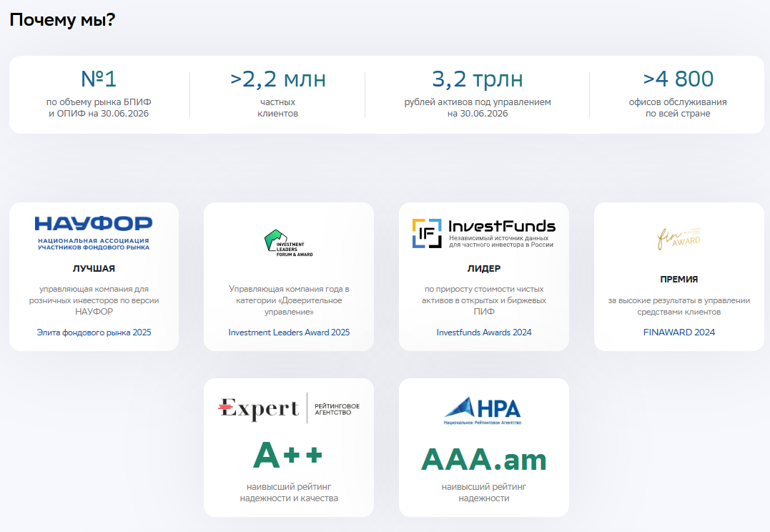
Task: Click the розничных инвесторов НАУФОР description
Action: 94,300
